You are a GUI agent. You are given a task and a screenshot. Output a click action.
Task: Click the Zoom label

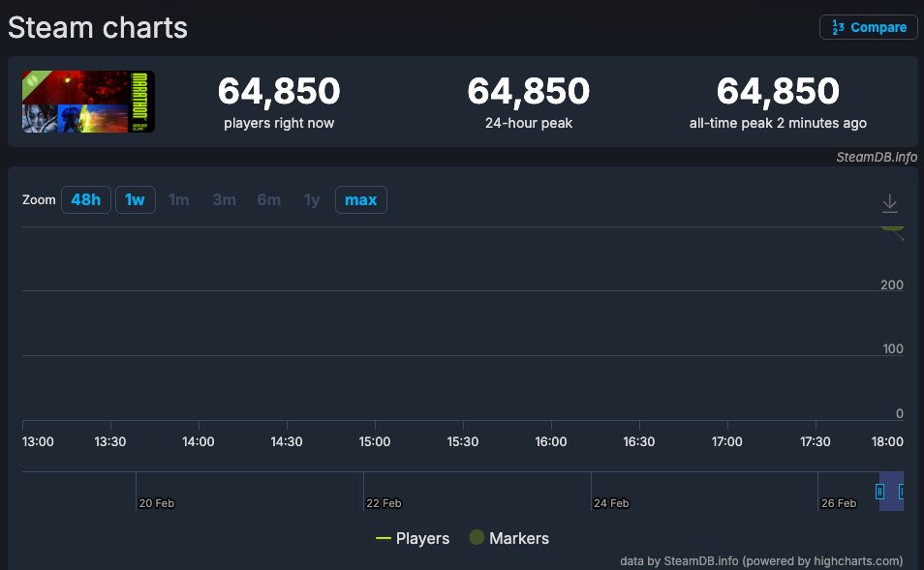[39, 199]
